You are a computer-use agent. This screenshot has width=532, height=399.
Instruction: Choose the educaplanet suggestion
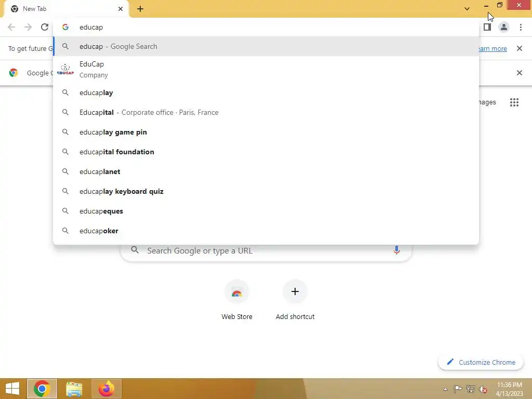point(266,171)
